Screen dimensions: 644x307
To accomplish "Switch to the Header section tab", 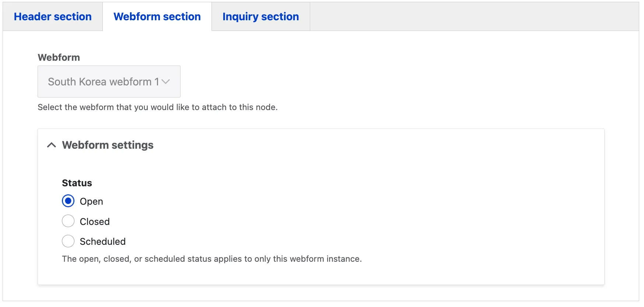I will coord(53,17).
